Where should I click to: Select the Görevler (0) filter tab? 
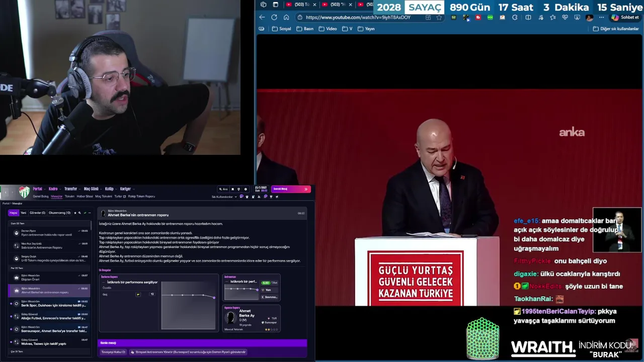coord(37,213)
